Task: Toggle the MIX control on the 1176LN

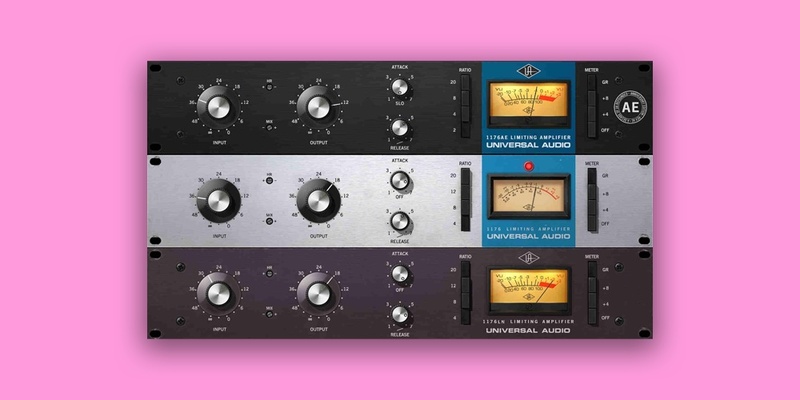Action: (x=269, y=314)
